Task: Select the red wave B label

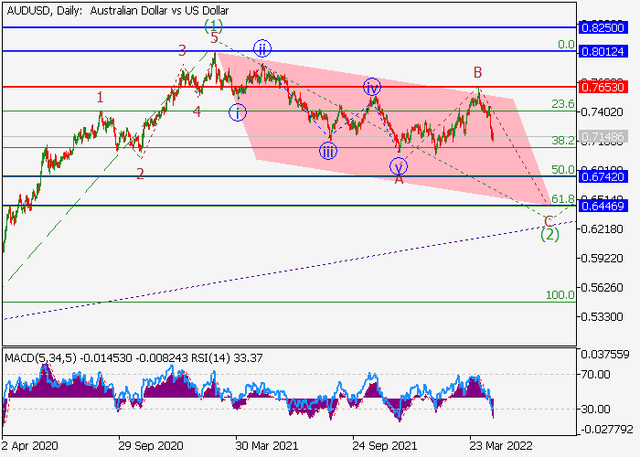Action: (478, 72)
